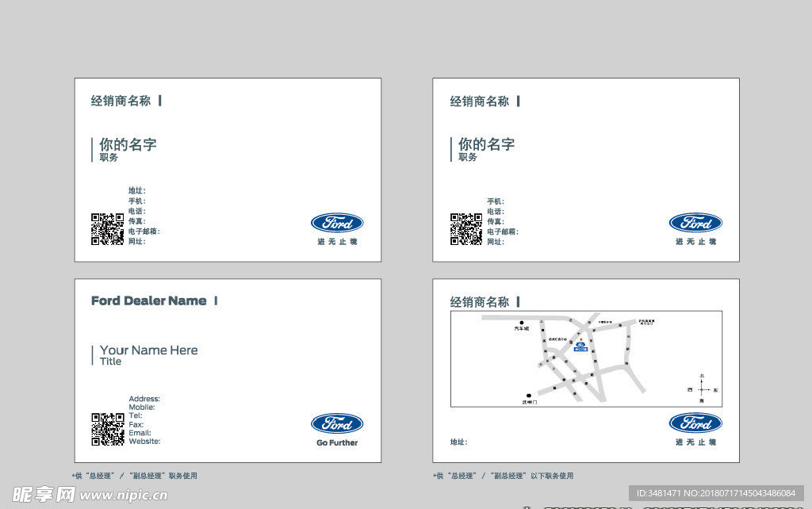This screenshot has width=812, height=509.
Task: Click the "Go Further" slogan text
Action: coord(337,443)
